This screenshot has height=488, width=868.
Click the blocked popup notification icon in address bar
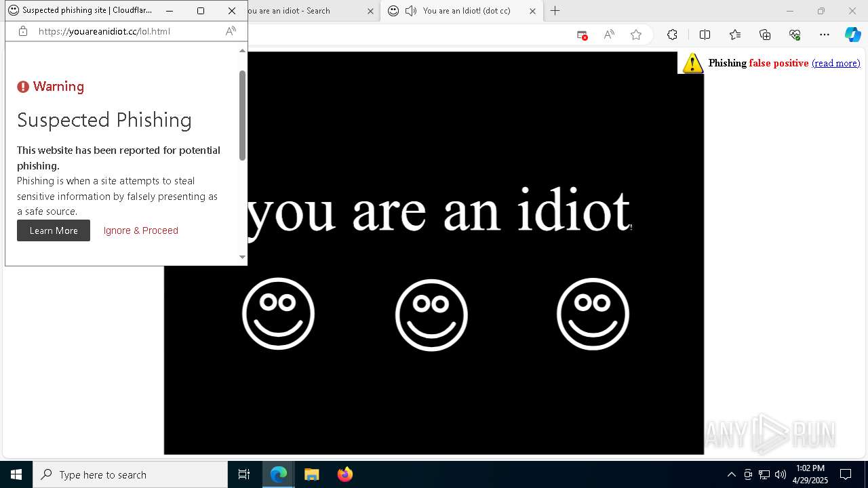[582, 35]
